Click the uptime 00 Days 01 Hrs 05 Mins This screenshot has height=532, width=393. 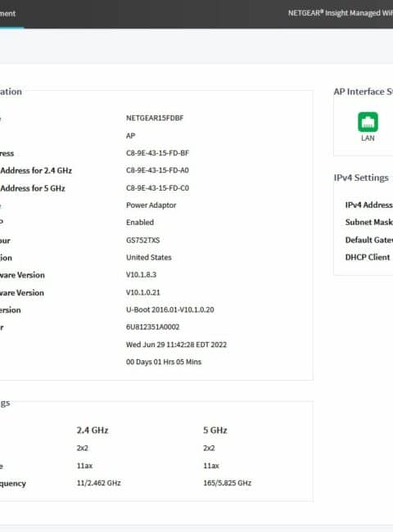pyautogui.click(x=164, y=362)
